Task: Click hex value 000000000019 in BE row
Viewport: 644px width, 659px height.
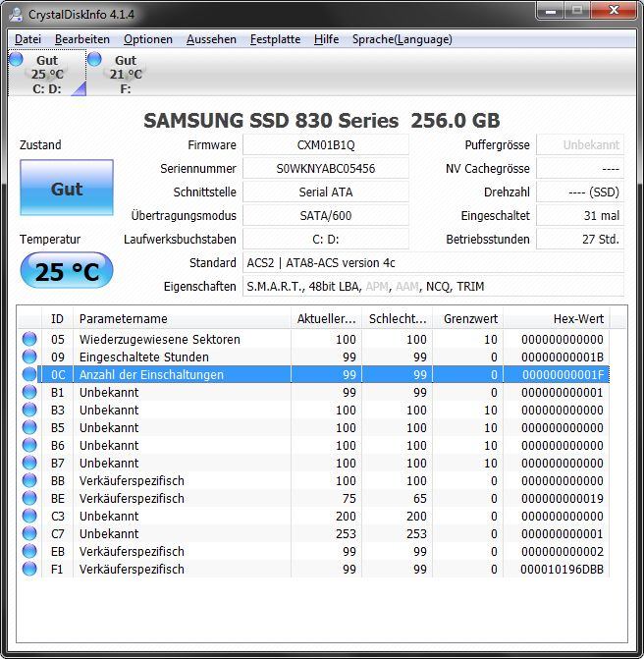Action: click(x=563, y=499)
